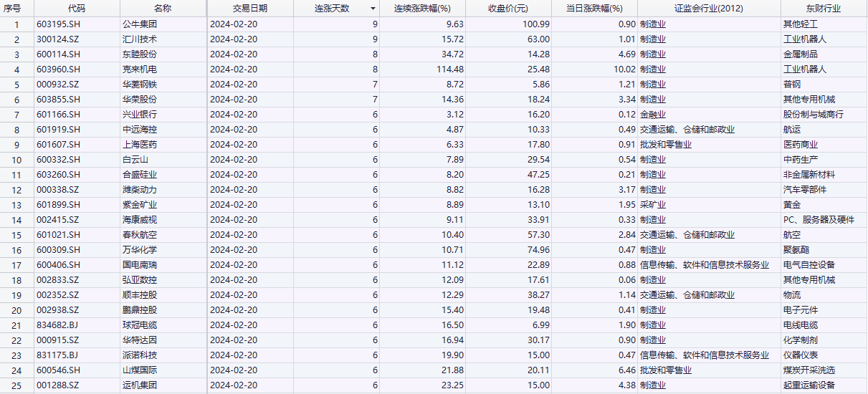The image size is (868, 394).
Task: Select stock code 834682.BJ
Action: tap(58, 325)
